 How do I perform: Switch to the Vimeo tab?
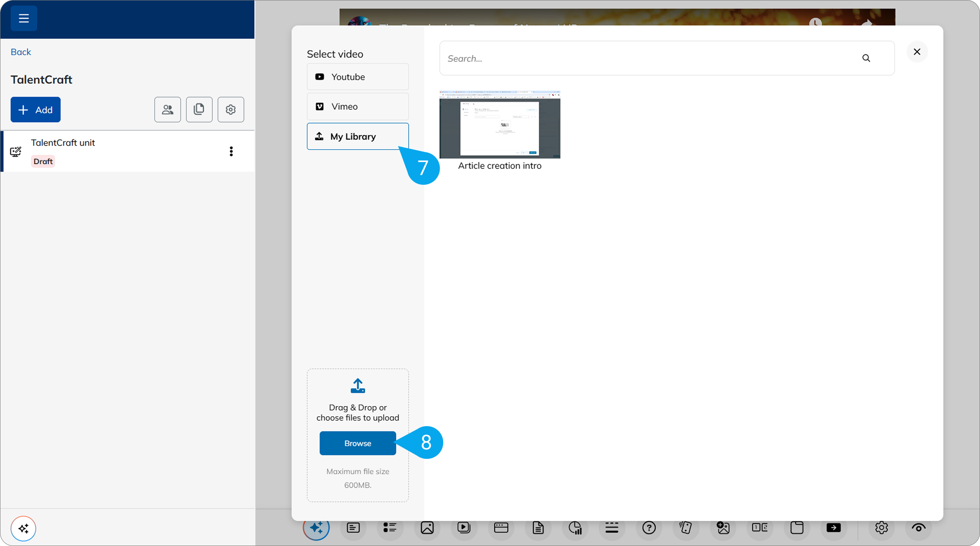(358, 106)
